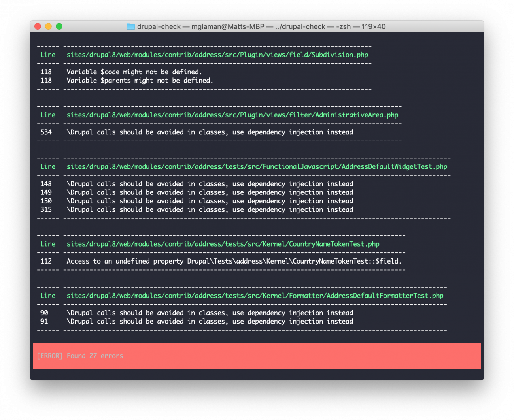The image size is (514, 420).
Task: Select the AddressDefaultFormatterTest.php path
Action: pos(255,295)
